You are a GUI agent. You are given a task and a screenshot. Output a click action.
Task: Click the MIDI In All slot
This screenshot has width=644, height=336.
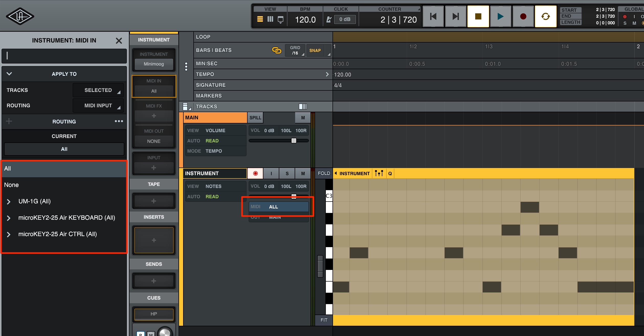point(154,91)
